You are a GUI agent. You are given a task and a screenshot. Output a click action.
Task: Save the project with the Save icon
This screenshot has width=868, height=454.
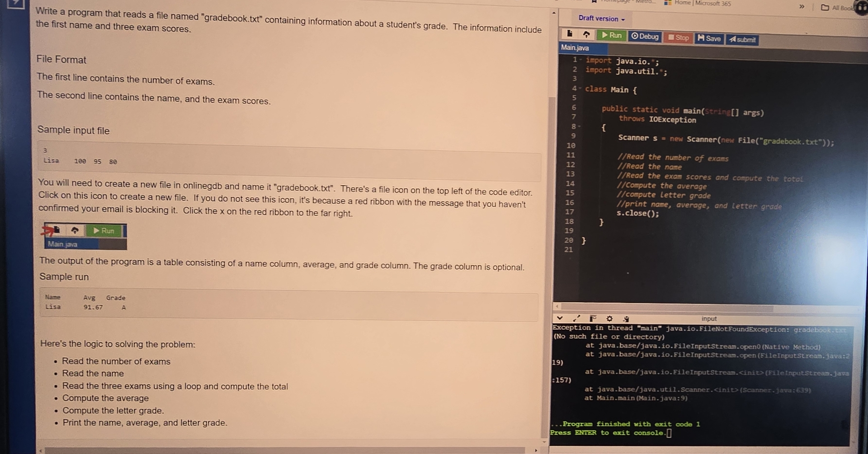[x=708, y=38]
